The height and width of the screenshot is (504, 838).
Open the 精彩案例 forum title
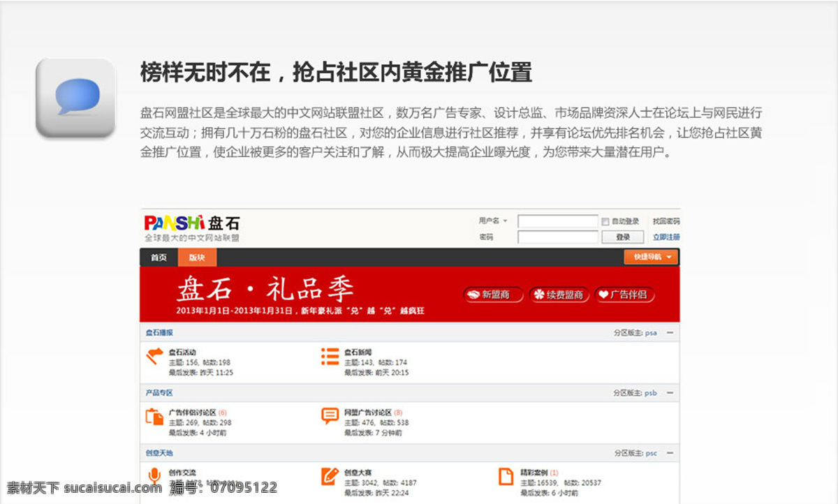[x=534, y=473]
